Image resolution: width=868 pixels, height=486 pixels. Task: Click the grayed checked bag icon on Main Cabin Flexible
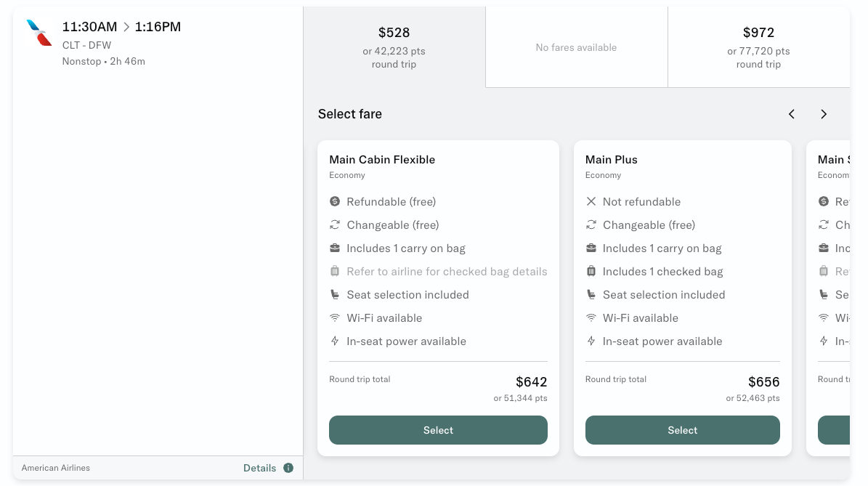[x=335, y=271]
